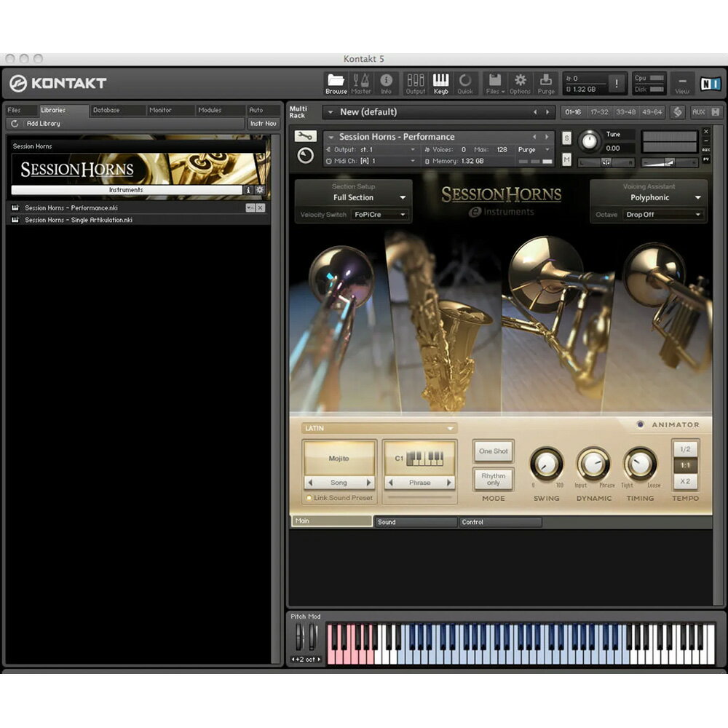The image size is (728, 728).
Task: Open the Options gear dialog
Action: pyautogui.click(x=520, y=84)
